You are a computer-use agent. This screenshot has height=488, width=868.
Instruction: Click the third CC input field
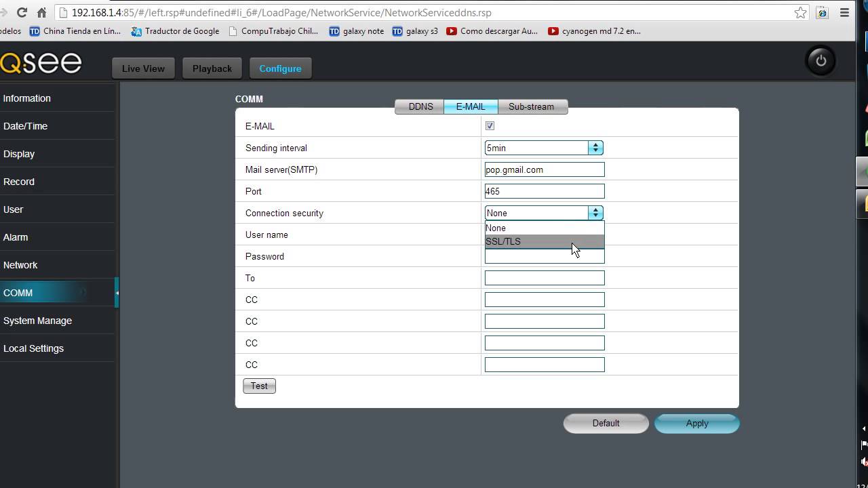pyautogui.click(x=545, y=343)
